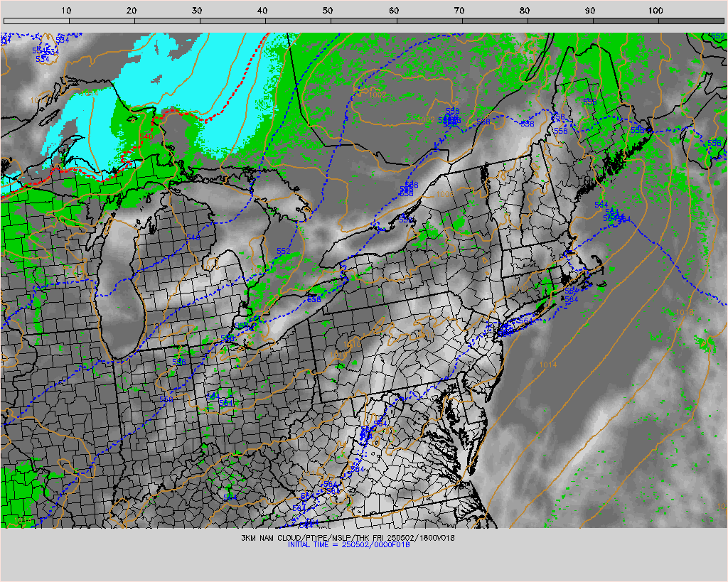Click the 50 label on the cloud scale
This screenshot has width=728, height=582.
click(328, 10)
